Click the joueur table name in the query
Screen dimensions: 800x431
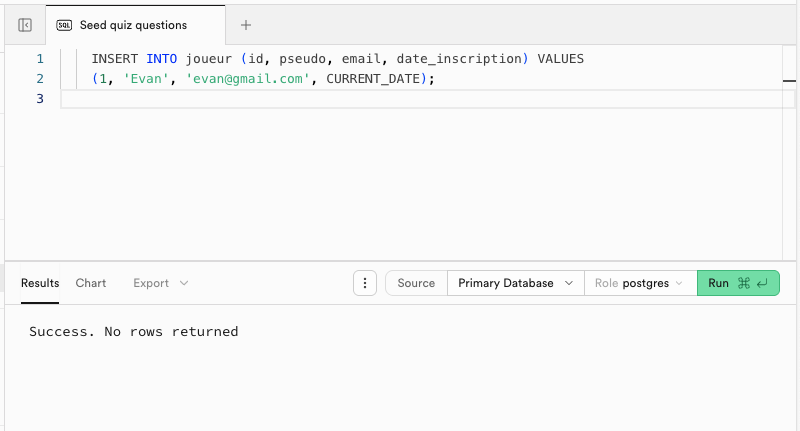click(209, 59)
